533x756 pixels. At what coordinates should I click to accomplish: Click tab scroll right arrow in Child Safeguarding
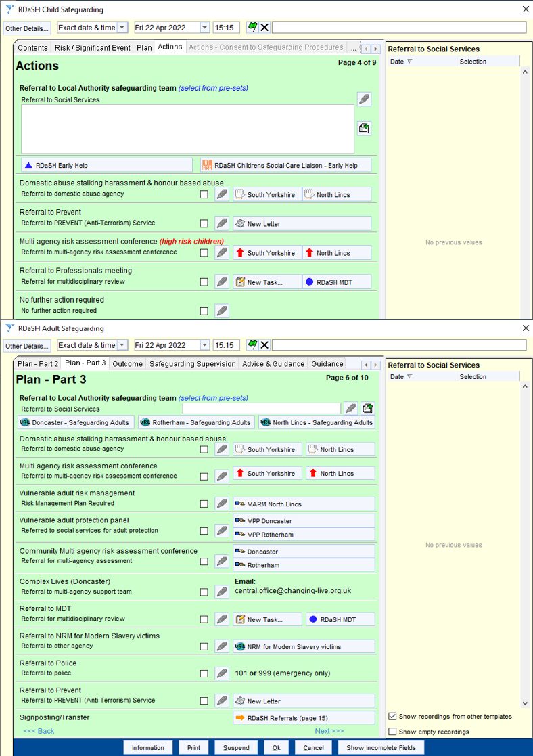point(375,49)
